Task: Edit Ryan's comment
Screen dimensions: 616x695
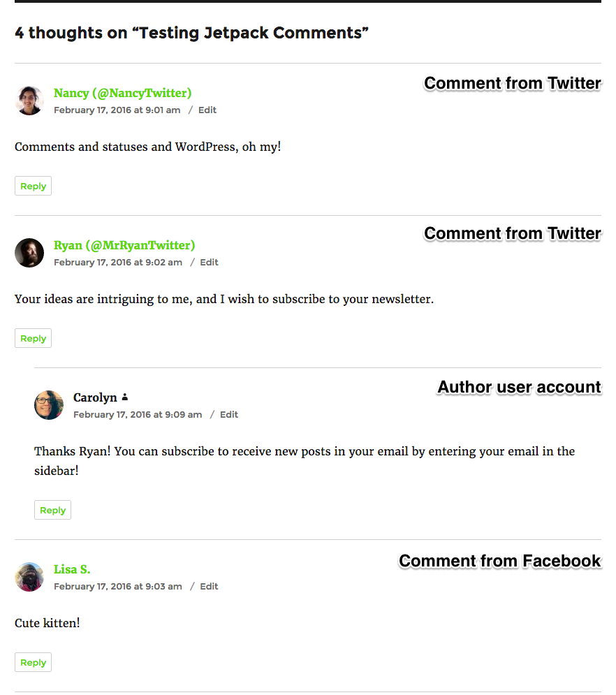Action: point(210,262)
